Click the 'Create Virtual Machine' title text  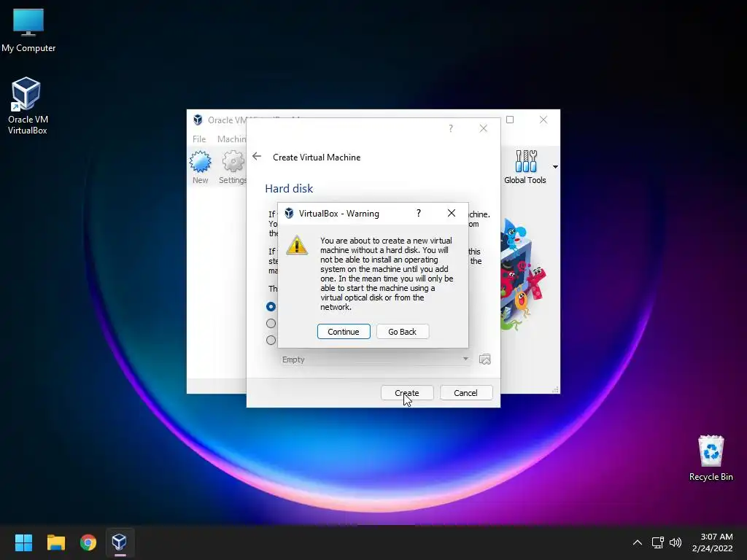pos(317,157)
